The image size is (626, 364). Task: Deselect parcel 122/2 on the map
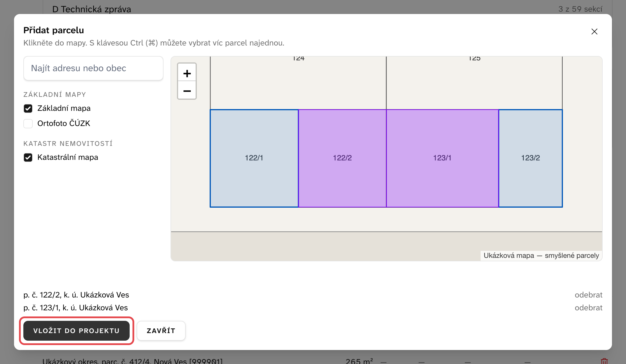[342, 158]
